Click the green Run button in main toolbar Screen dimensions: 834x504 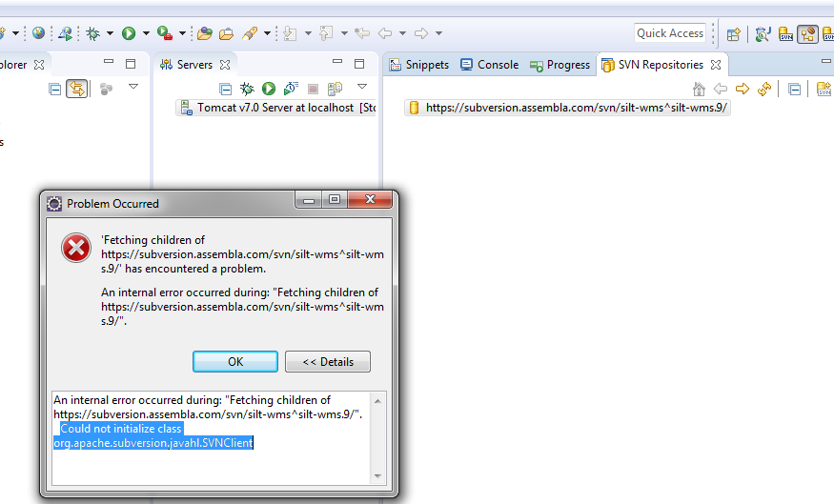point(128,33)
